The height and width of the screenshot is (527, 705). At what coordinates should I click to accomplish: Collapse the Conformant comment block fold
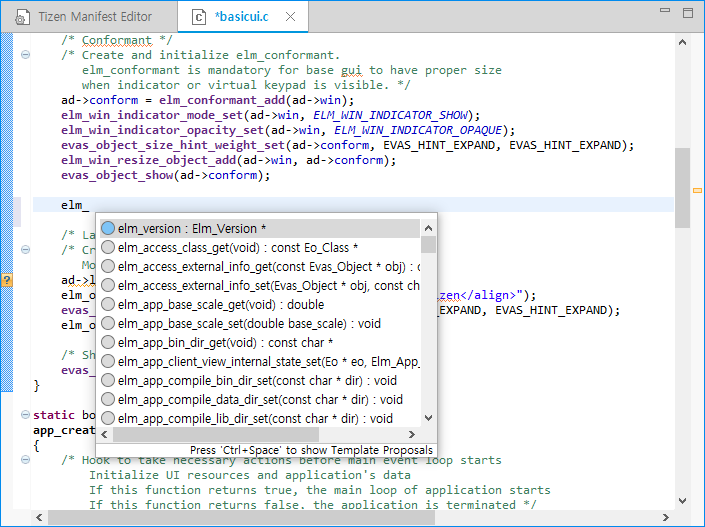click(25, 55)
